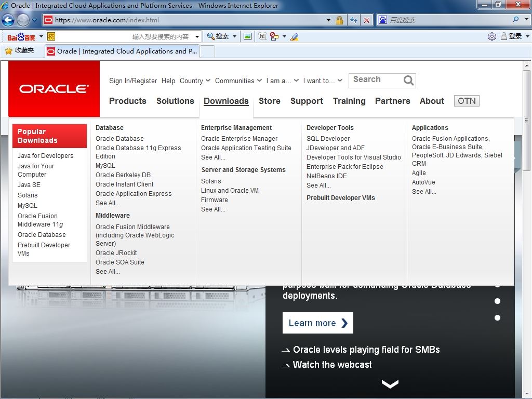Image resolution: width=532 pixels, height=399 pixels.
Task: Open Oracle Enterprise Manager link
Action: point(239,138)
